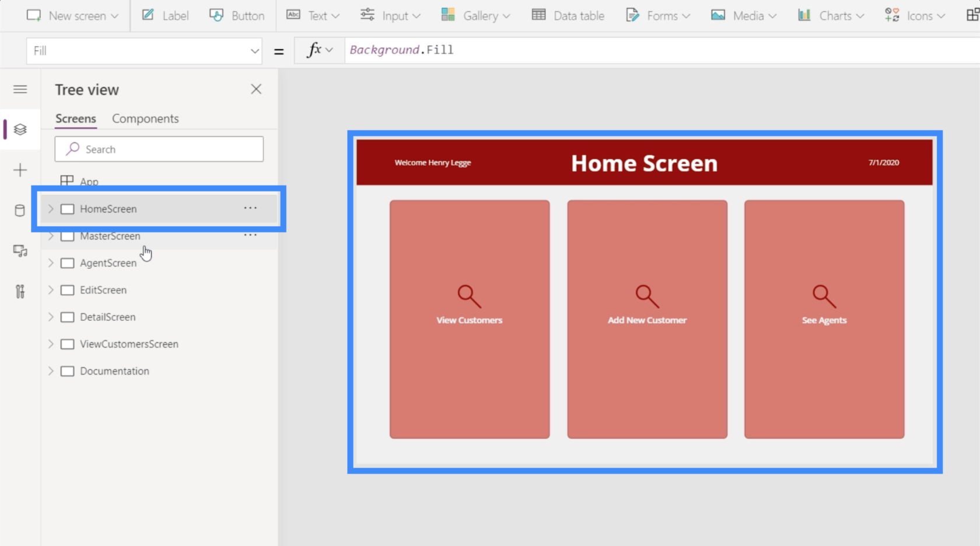The width and height of the screenshot is (980, 546).
Task: Open the Advanced tools sidebar icon
Action: click(x=20, y=291)
